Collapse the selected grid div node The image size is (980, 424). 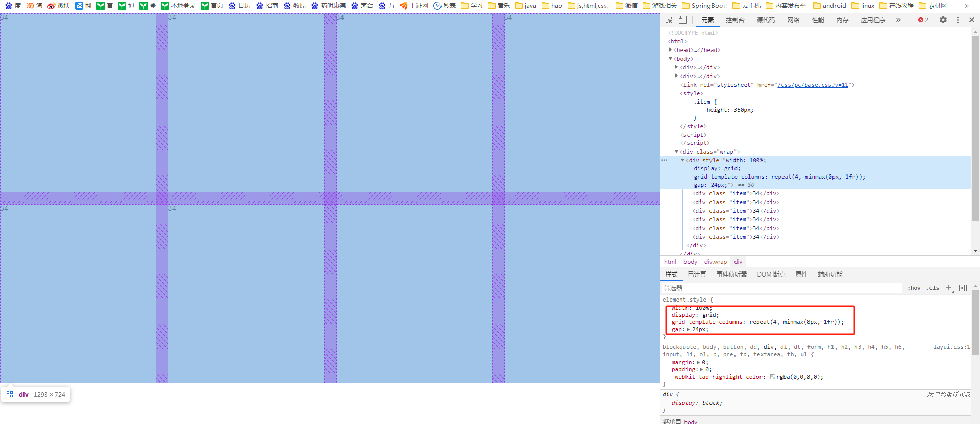pyautogui.click(x=682, y=160)
